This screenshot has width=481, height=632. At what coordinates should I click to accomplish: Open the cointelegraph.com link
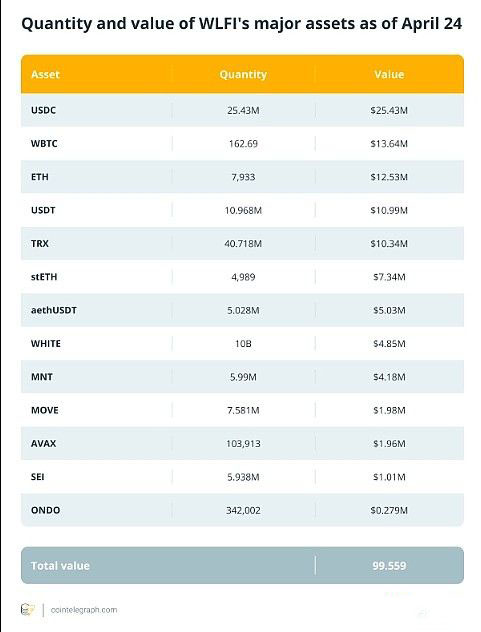[84, 610]
